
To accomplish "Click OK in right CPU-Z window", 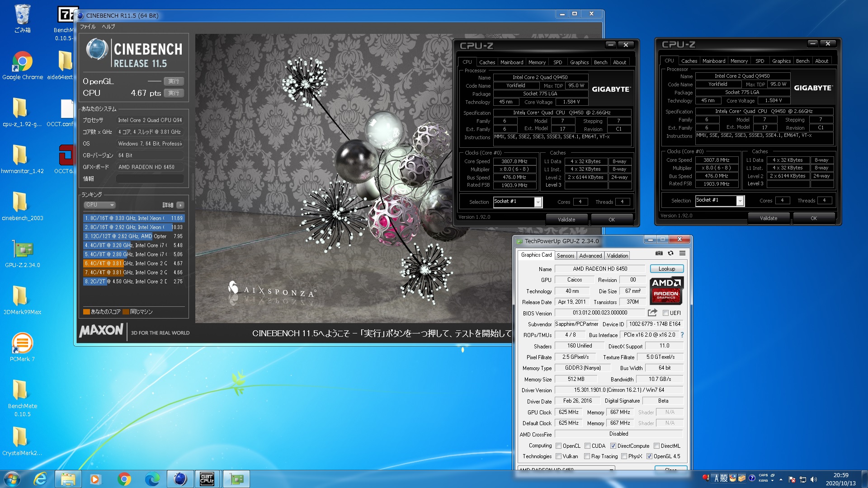I will click(x=814, y=218).
